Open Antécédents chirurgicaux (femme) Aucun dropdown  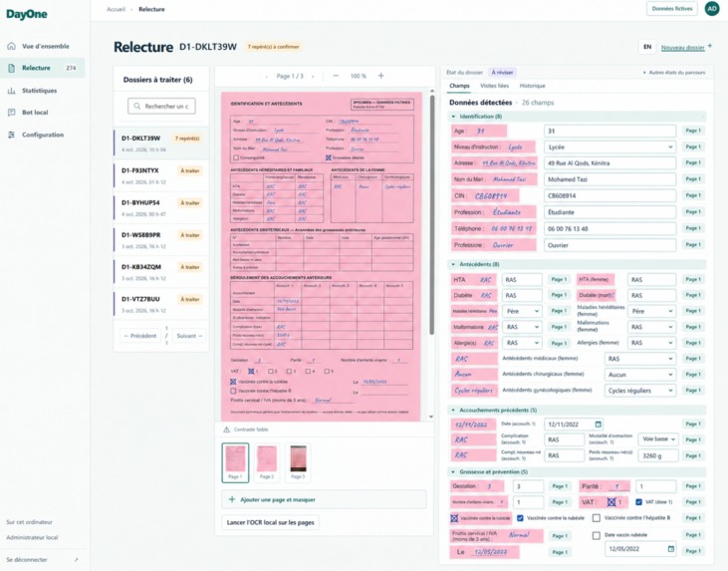click(x=640, y=375)
